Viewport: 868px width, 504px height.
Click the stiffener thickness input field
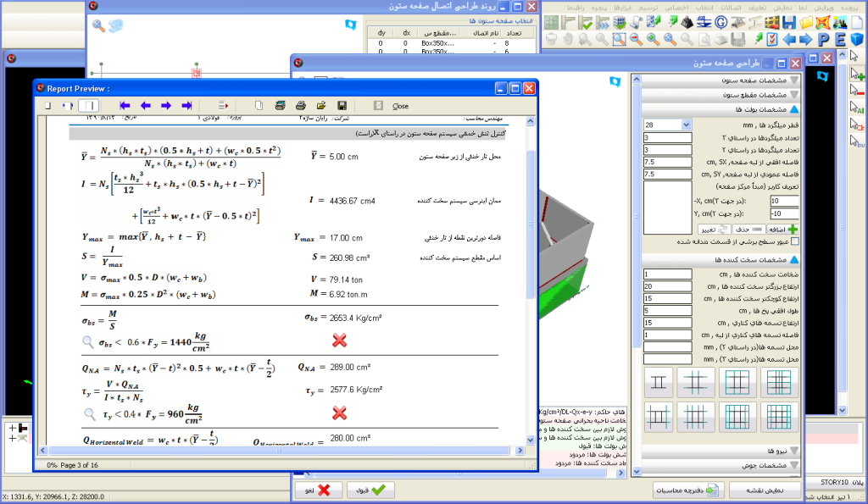pyautogui.click(x=668, y=274)
